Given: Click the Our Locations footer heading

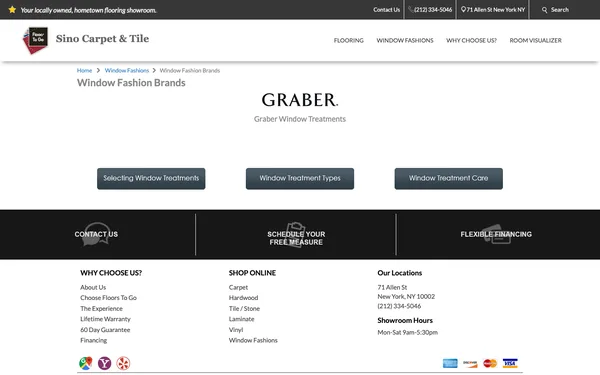Looking at the screenshot, I should tap(399, 273).
